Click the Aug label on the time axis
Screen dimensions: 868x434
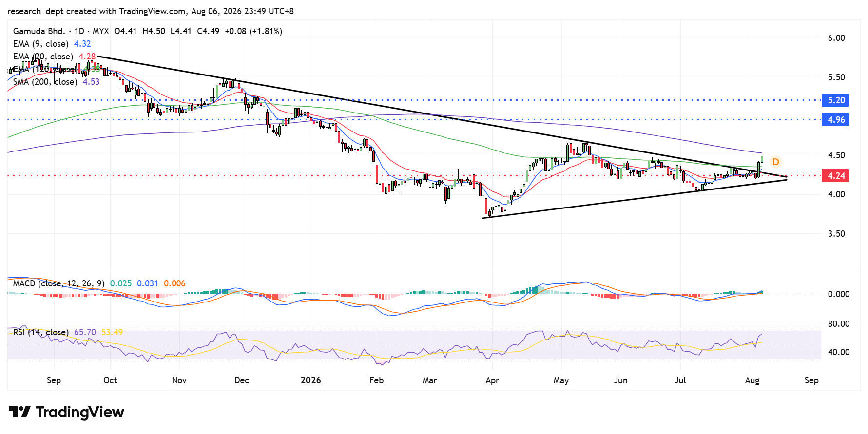pyautogui.click(x=752, y=380)
